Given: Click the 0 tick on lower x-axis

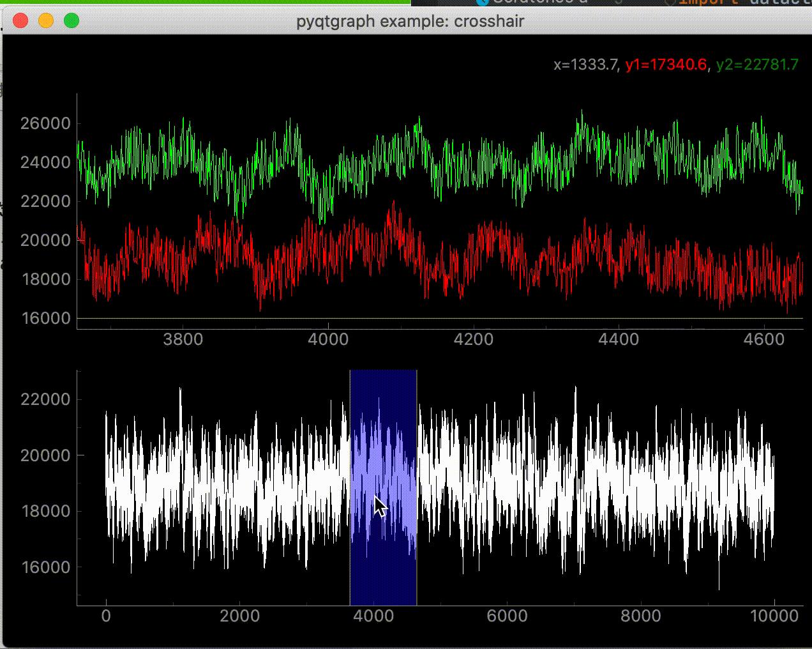Looking at the screenshot, I should (x=106, y=615).
